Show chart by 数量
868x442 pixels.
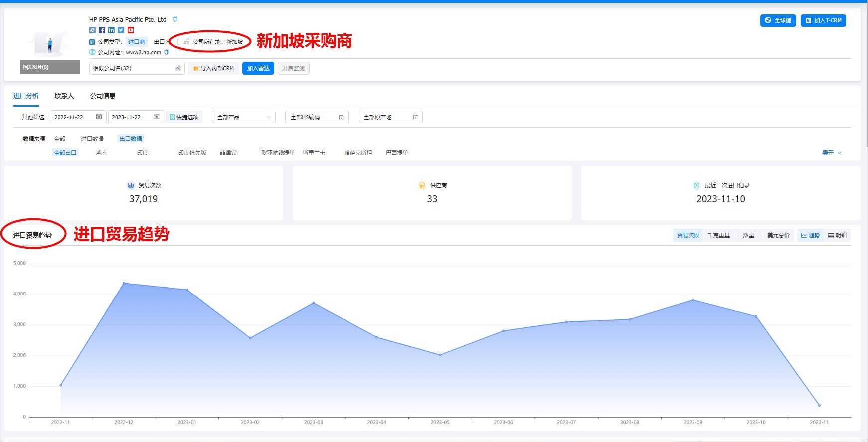pyautogui.click(x=748, y=235)
